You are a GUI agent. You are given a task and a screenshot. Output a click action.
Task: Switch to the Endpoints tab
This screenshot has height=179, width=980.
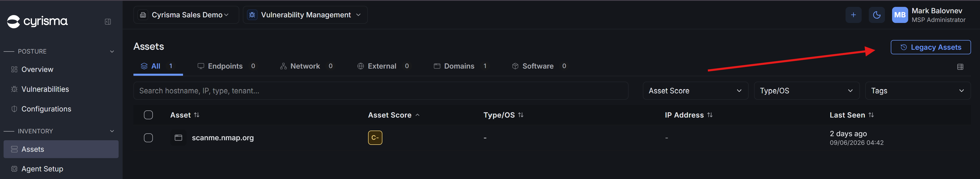227,66
